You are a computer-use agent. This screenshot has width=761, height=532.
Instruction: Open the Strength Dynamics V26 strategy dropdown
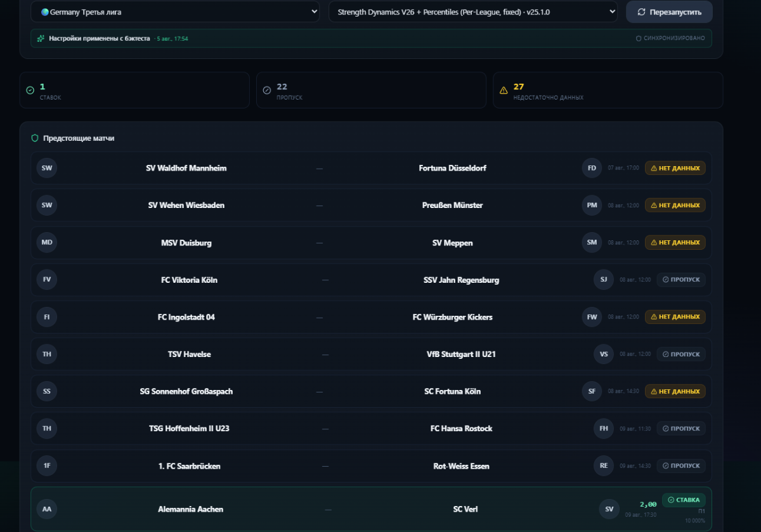473,11
